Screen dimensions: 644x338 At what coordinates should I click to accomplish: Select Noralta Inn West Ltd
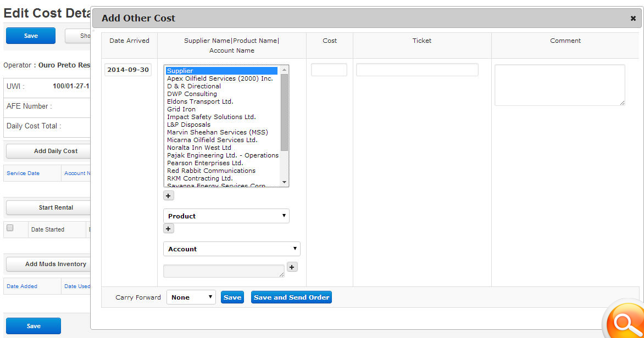199,148
